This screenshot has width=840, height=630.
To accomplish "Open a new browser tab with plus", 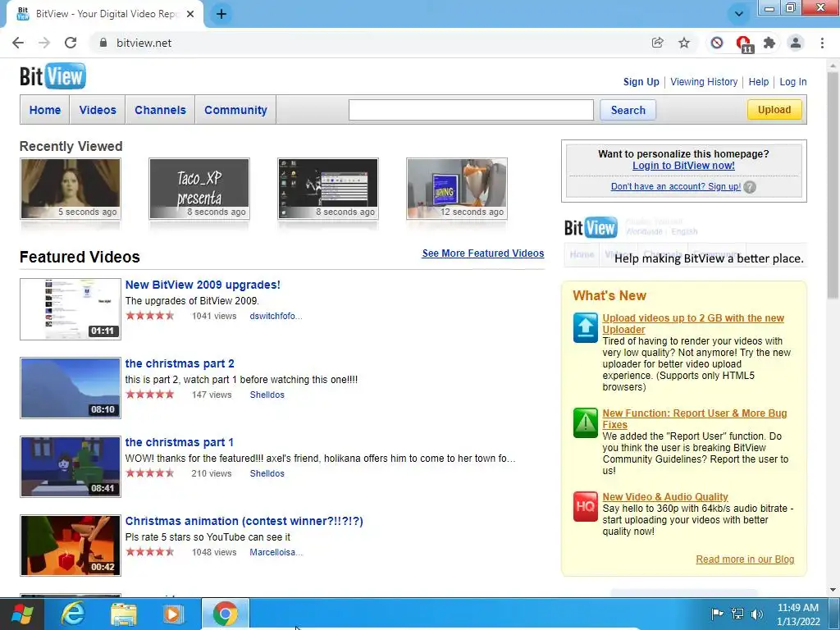I will 221,14.
